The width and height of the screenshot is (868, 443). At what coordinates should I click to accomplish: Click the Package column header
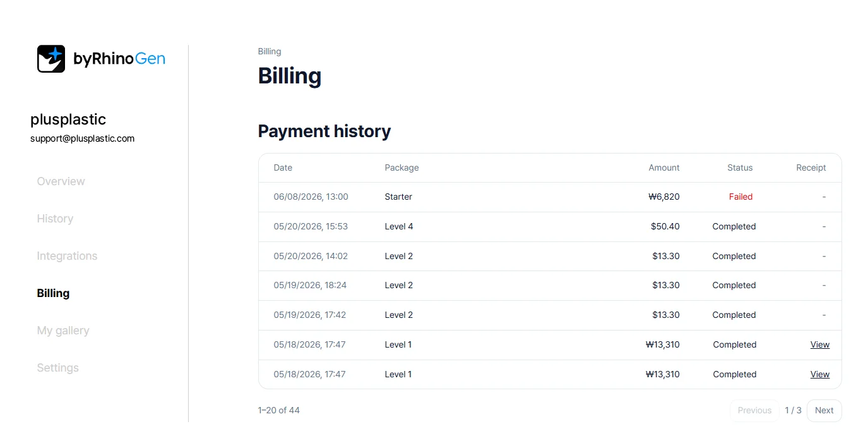[401, 167]
